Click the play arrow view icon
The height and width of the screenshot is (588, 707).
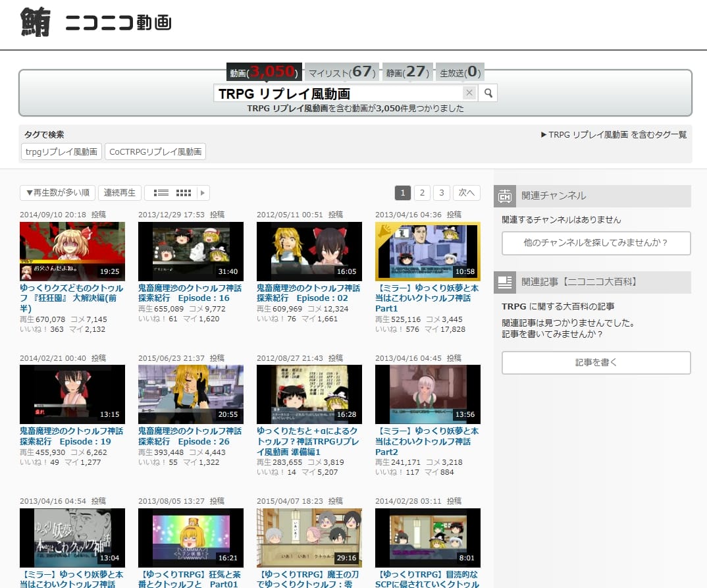[203, 193]
